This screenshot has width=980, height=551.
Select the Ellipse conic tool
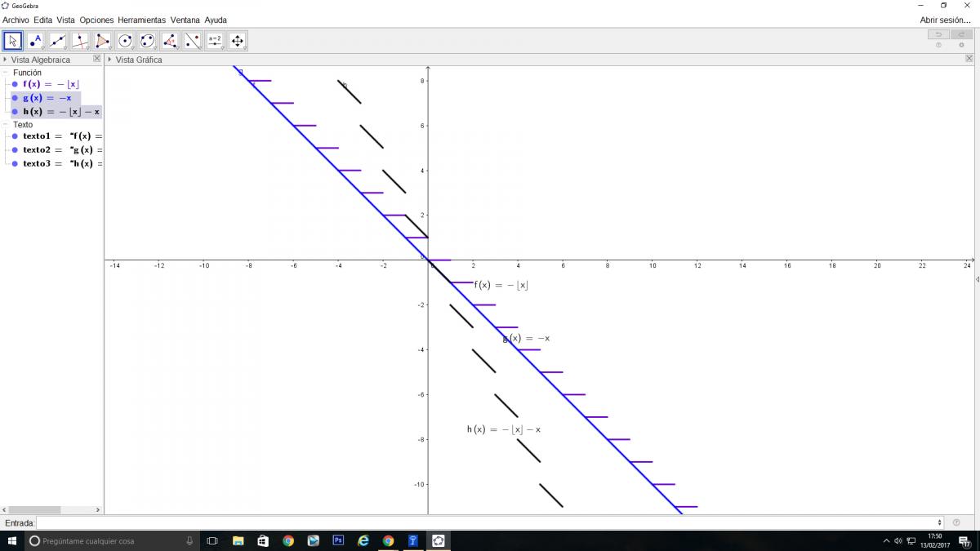pyautogui.click(x=147, y=41)
